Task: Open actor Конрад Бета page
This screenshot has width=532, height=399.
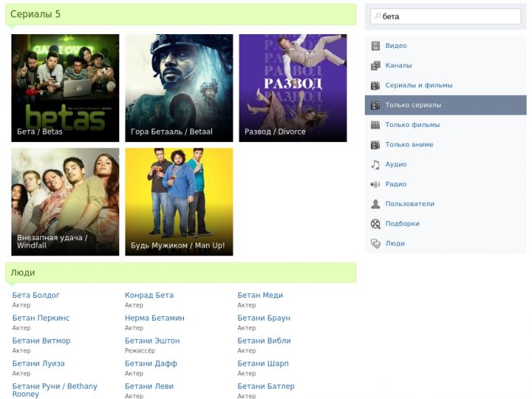Action: (x=149, y=296)
